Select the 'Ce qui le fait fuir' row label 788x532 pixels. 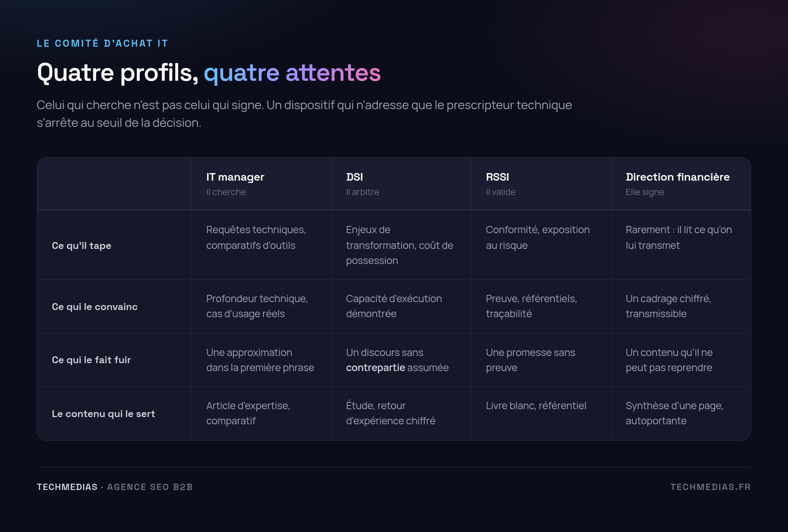point(91,360)
